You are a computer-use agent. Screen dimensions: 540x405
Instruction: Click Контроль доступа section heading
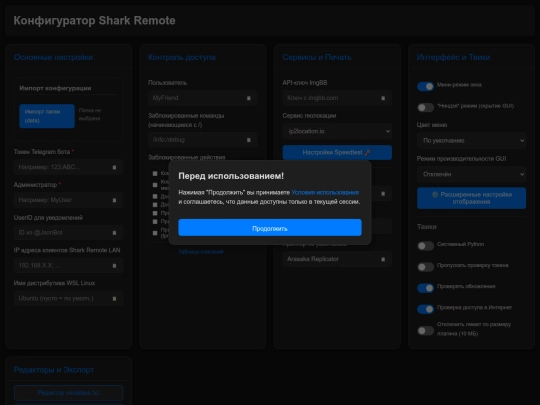tap(182, 57)
